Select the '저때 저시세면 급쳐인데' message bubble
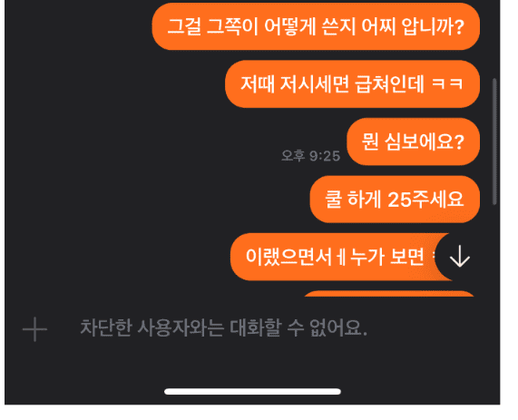The image size is (518, 420). coord(352,84)
